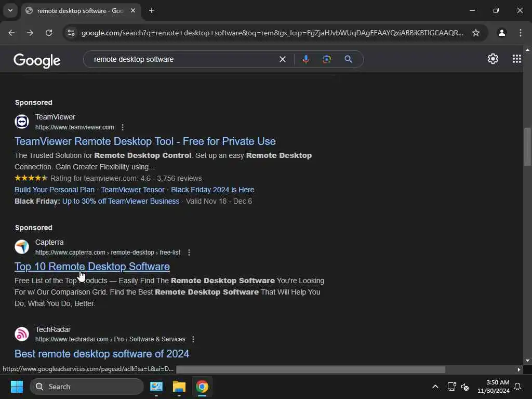Click the horizontal scrollbar thumb
The height and width of the screenshot is (399, 532).
(311, 369)
